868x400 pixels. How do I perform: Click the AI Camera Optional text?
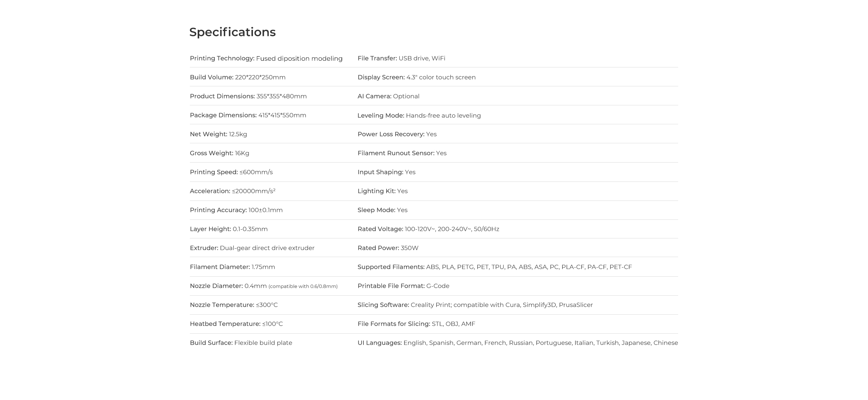click(388, 96)
